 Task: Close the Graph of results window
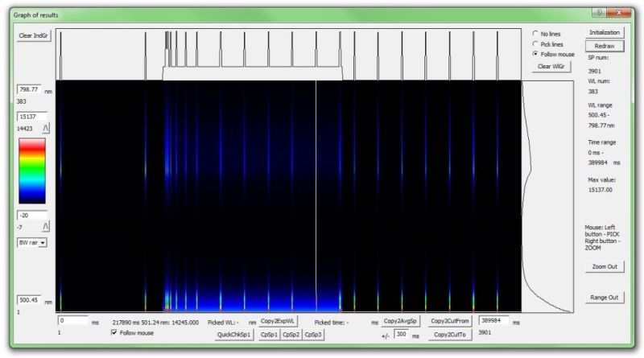click(618, 12)
